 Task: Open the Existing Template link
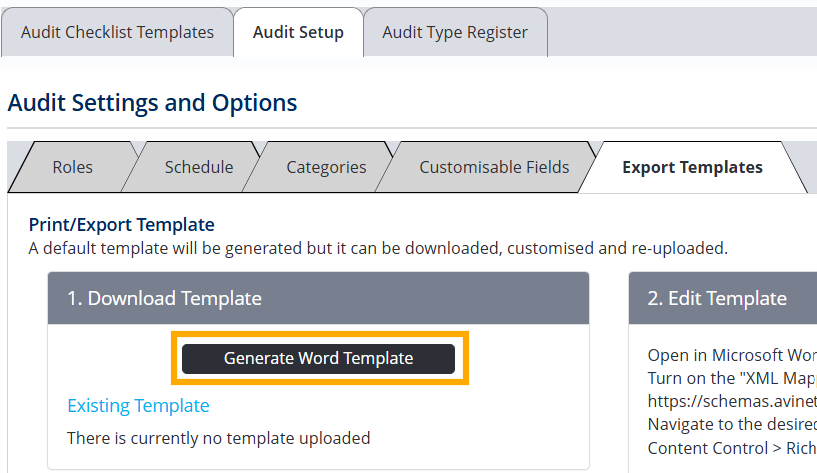(138, 405)
